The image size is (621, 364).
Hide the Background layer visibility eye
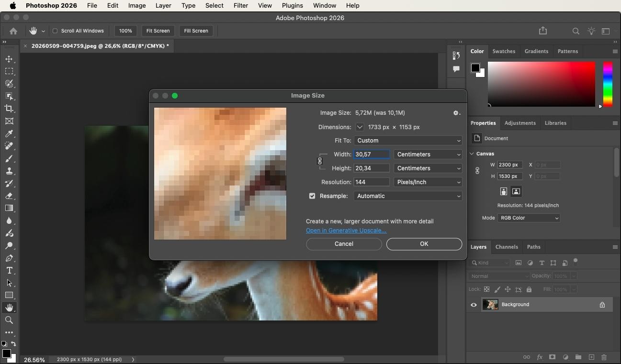click(x=474, y=305)
